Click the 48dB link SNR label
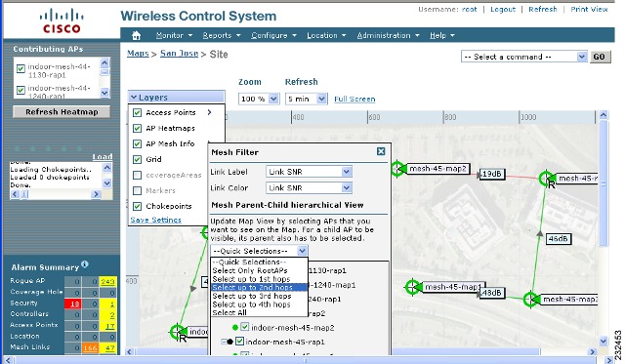Viewport: 625px width, 364px height. 491,293
